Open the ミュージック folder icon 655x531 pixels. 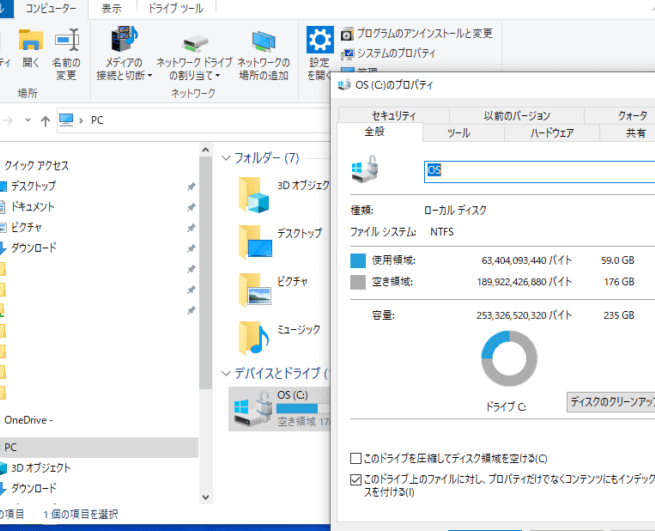(x=256, y=338)
